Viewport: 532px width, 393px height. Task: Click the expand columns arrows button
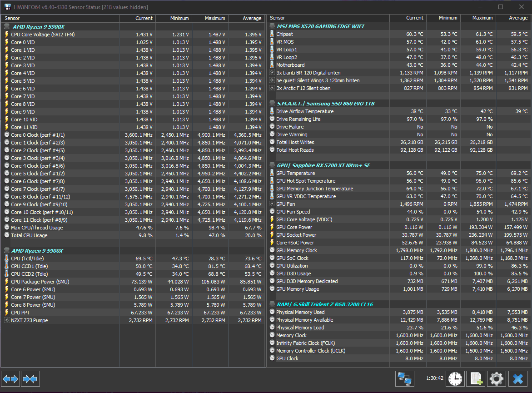[x=10, y=379]
